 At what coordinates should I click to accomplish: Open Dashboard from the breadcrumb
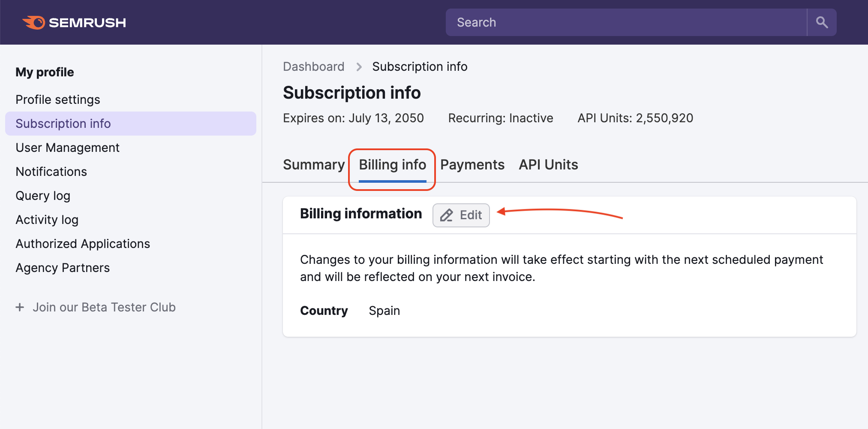click(313, 66)
